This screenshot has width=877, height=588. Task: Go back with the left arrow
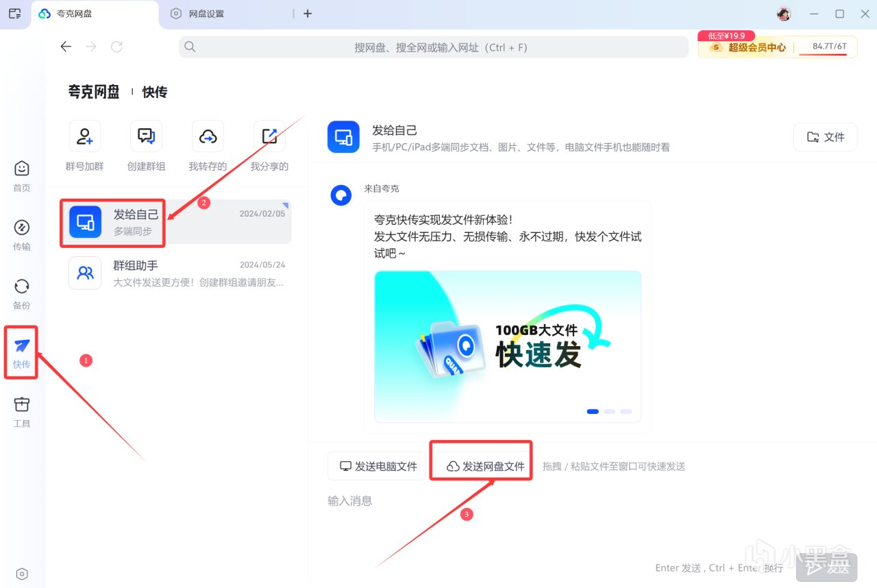[x=66, y=47]
